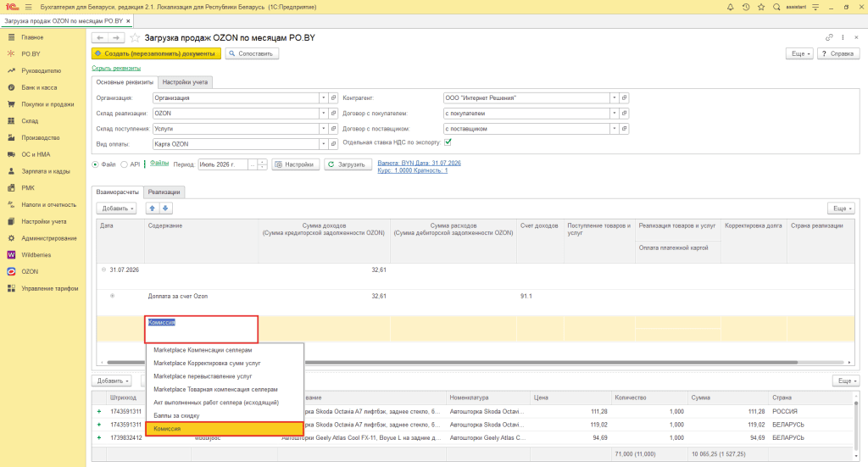The width and height of the screenshot is (868, 467).
Task: Open the main hamburger menu
Action: (x=28, y=7)
